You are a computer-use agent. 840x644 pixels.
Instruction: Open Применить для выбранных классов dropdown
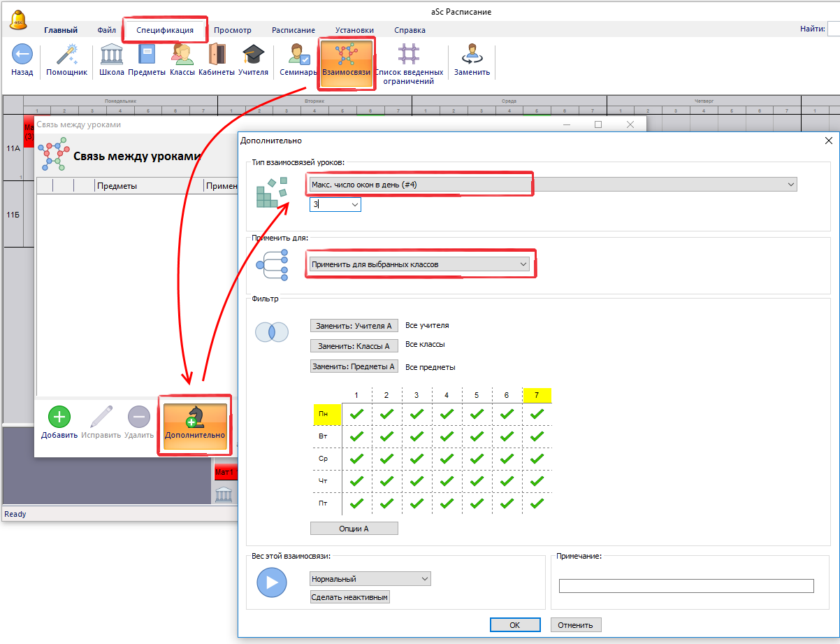(523, 264)
